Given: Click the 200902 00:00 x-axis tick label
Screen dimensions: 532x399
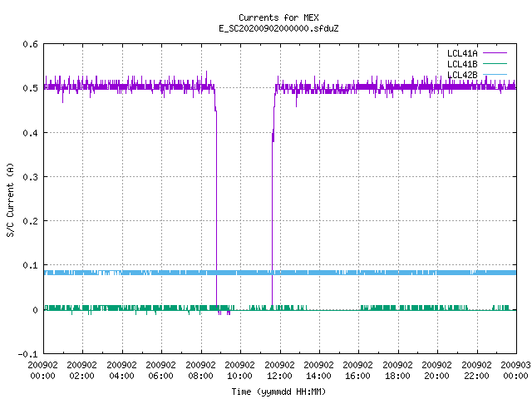Looking at the screenshot, I should [x=42, y=371].
